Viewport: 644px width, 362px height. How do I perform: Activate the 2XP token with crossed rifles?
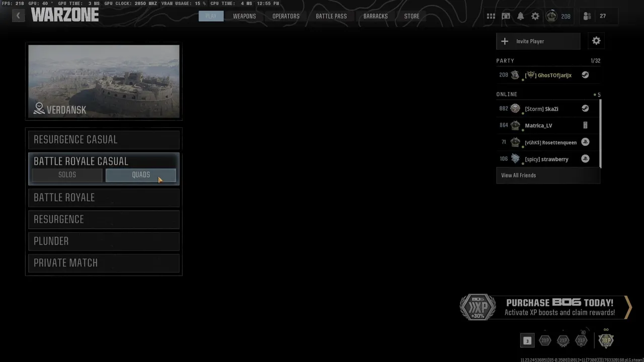pos(563,340)
